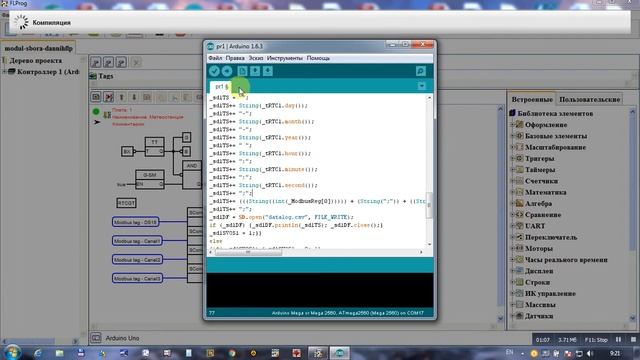Click the line String(_tRTC1.second())
Image resolution: width=640 pixels, height=360 pixels.
tap(263, 185)
